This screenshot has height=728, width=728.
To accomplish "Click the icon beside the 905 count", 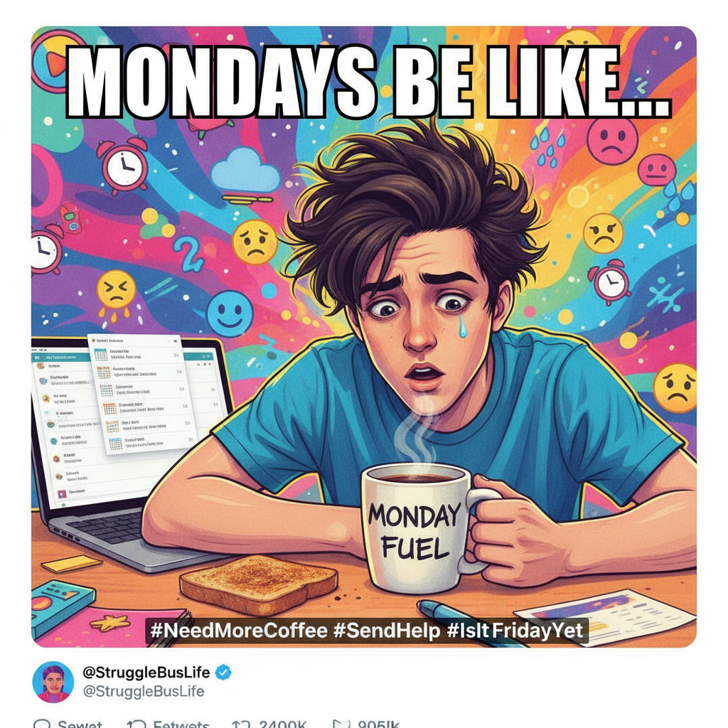I will pos(341,724).
